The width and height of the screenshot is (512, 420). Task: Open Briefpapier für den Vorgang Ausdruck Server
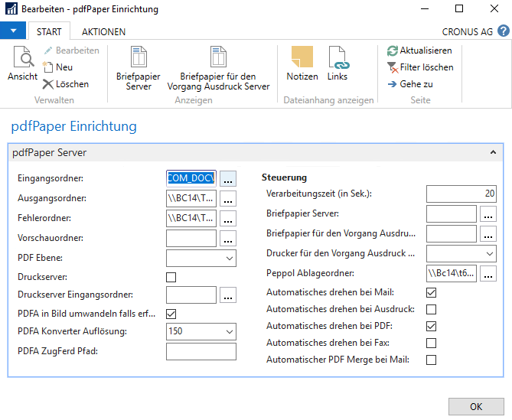click(218, 68)
